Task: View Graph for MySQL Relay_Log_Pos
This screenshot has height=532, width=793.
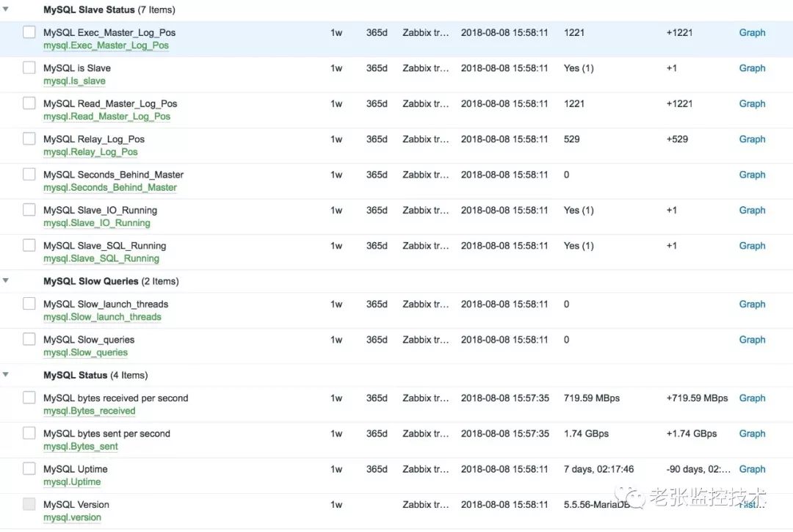Action: pyautogui.click(x=752, y=139)
